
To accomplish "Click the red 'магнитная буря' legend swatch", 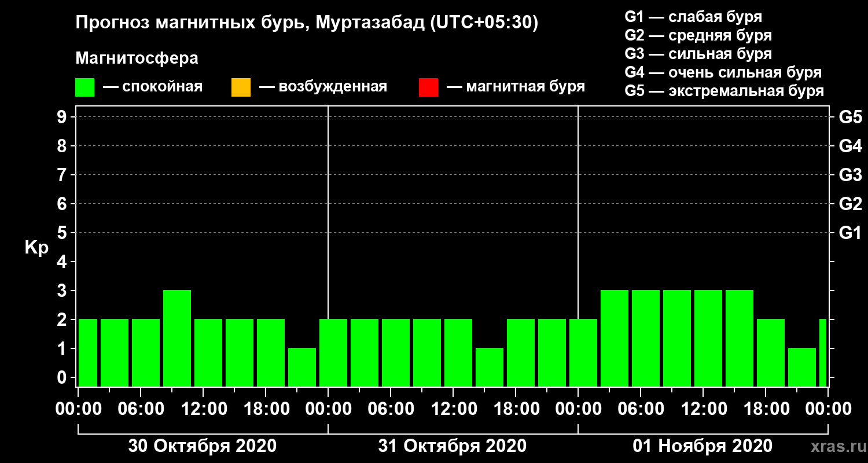I will click(x=428, y=87).
